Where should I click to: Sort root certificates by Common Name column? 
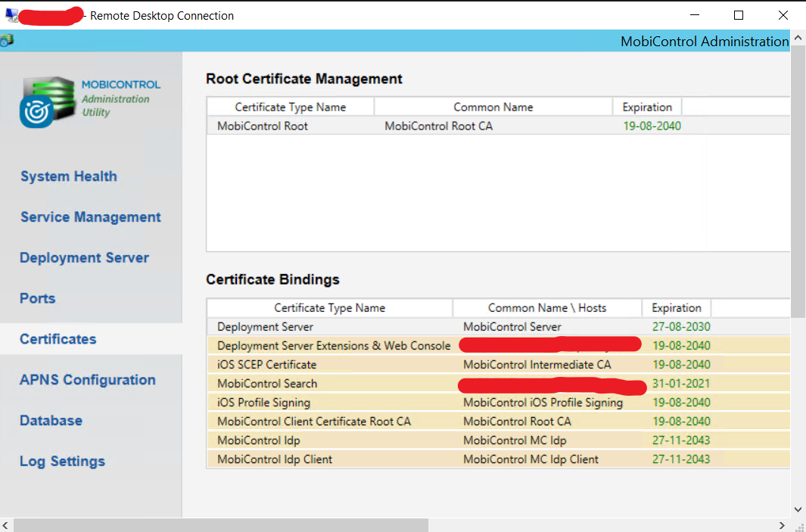pyautogui.click(x=493, y=107)
